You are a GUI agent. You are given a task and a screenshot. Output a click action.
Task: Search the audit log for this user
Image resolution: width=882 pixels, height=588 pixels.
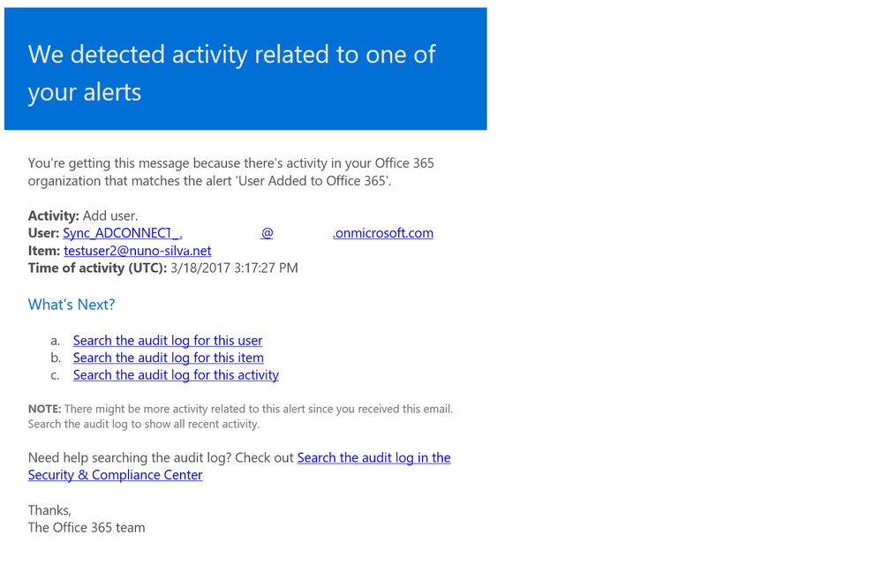coord(167,340)
